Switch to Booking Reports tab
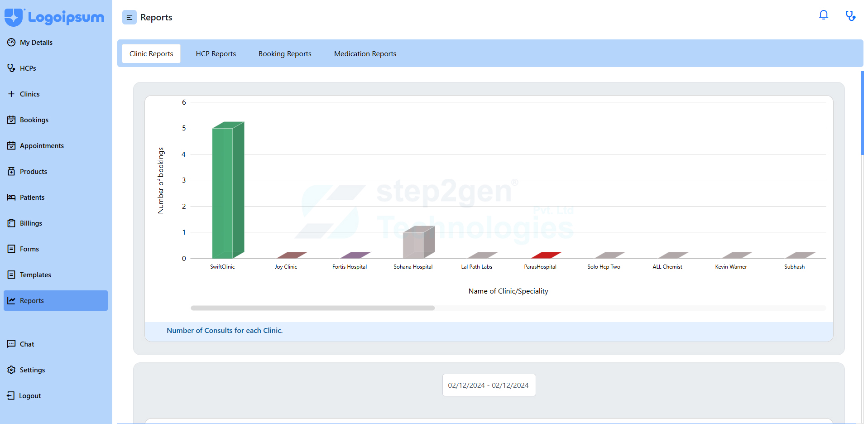 coord(285,53)
